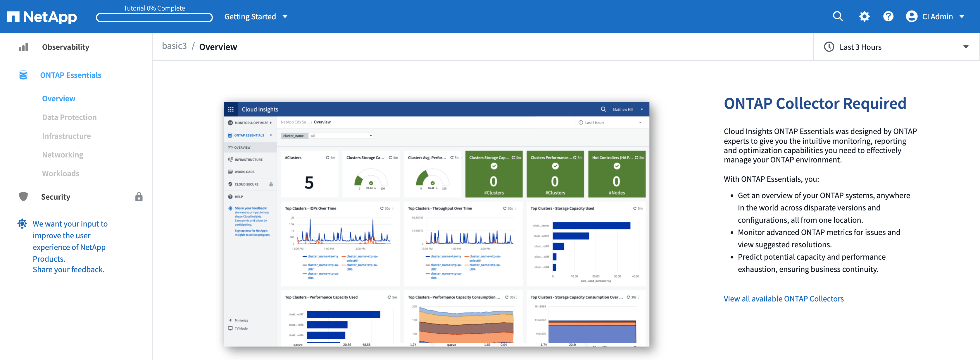Click View all available ONTAP Collectors link

click(x=783, y=299)
